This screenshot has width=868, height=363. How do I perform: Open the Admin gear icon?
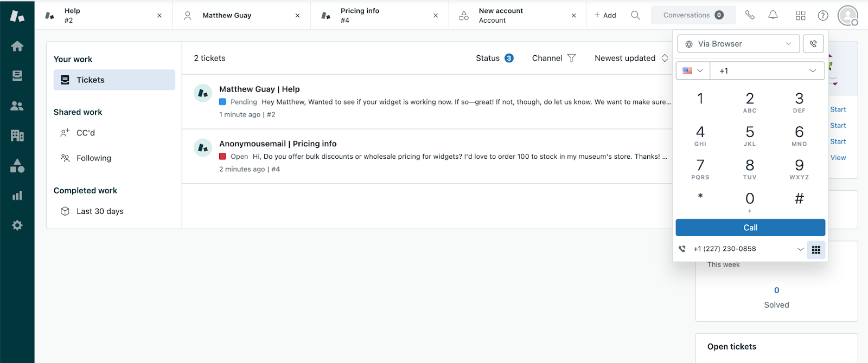17,225
